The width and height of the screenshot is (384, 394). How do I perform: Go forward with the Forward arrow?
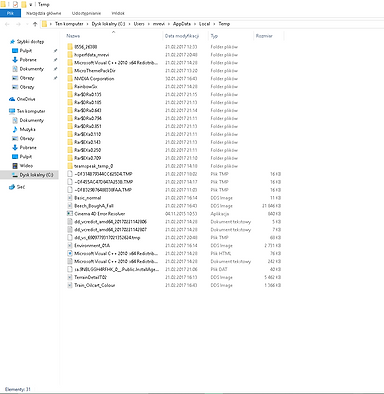coord(18,24)
